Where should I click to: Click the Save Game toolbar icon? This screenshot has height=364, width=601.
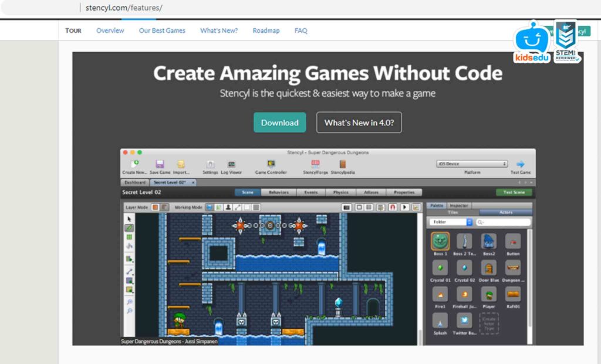click(160, 165)
